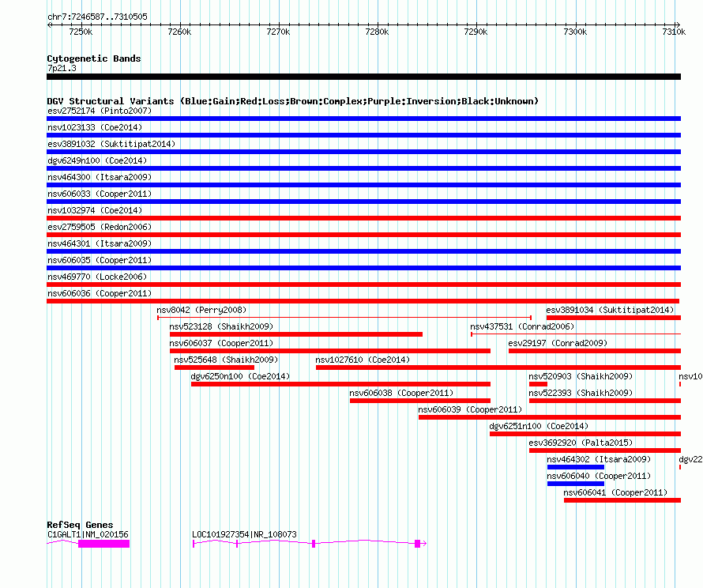Click the blue bar of nsv606040
The height and width of the screenshot is (588, 703).
coord(576,484)
